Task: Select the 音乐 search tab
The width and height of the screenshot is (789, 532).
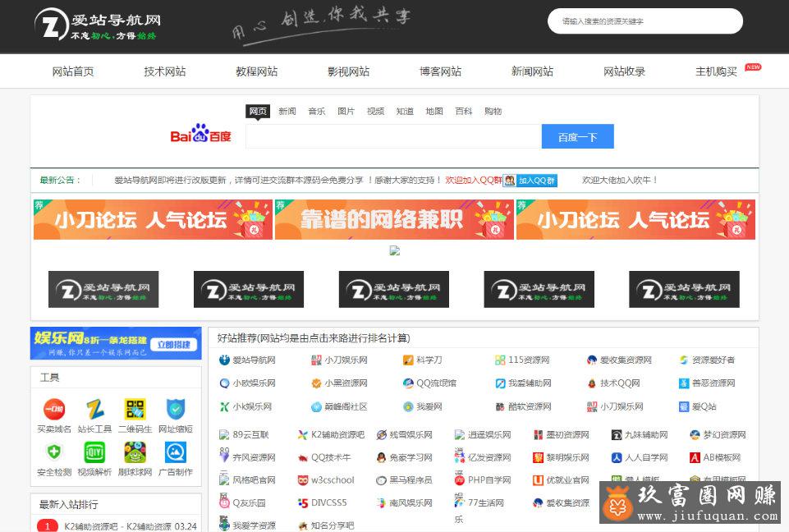Action: 317,111
